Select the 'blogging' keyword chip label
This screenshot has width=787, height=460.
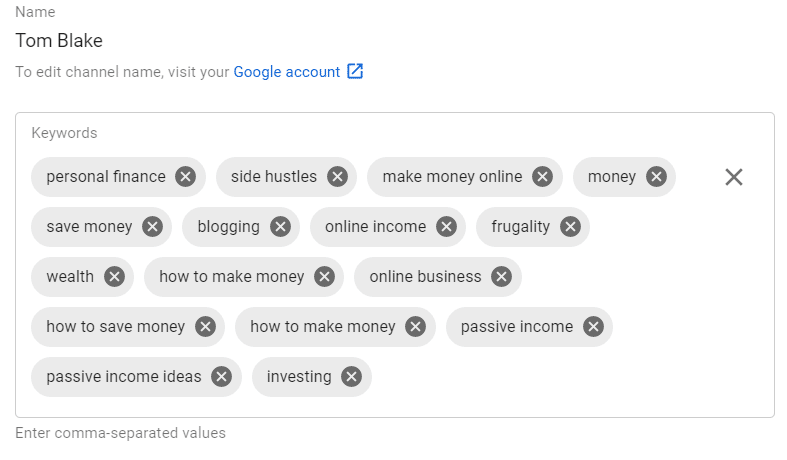tap(228, 226)
